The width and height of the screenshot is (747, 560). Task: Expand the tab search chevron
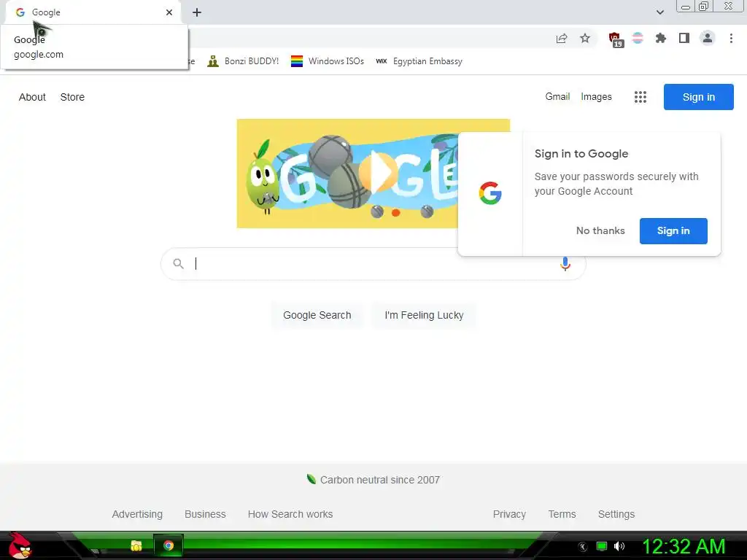tap(659, 12)
